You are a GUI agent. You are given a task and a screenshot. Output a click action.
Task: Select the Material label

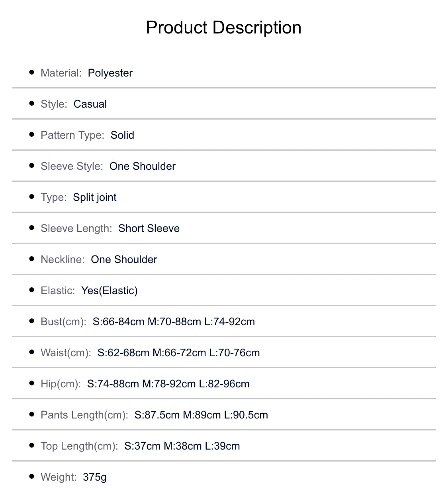click(x=61, y=73)
